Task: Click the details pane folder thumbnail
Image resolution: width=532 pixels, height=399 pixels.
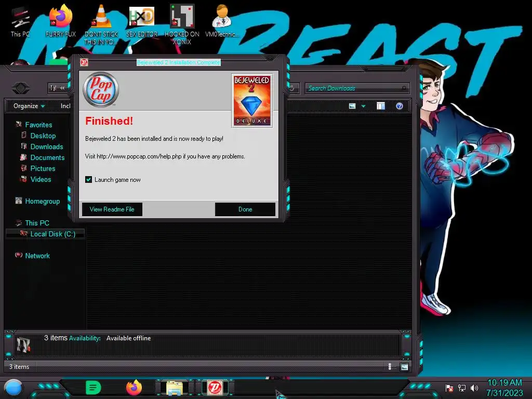Action: click(x=23, y=345)
